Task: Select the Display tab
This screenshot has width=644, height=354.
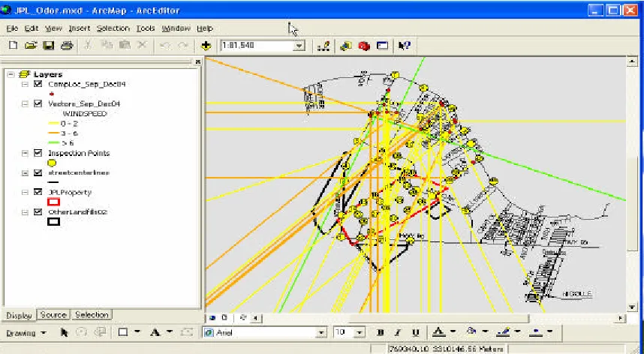Action: [19, 316]
